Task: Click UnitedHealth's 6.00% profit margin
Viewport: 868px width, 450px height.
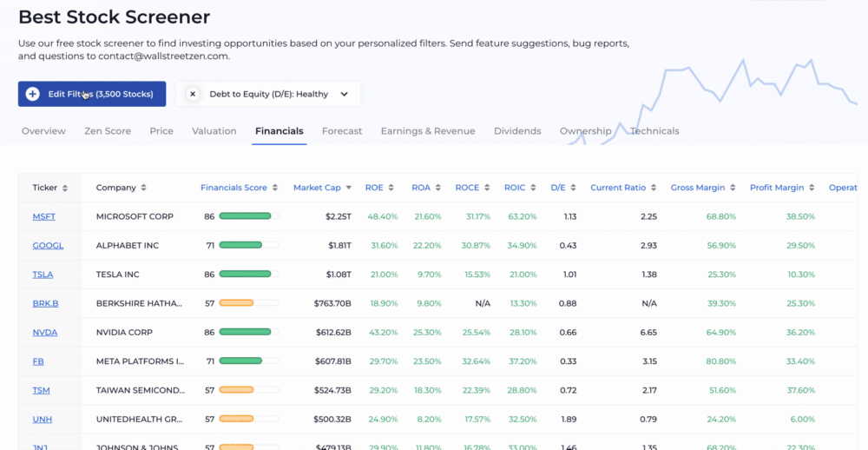Action: tap(803, 420)
